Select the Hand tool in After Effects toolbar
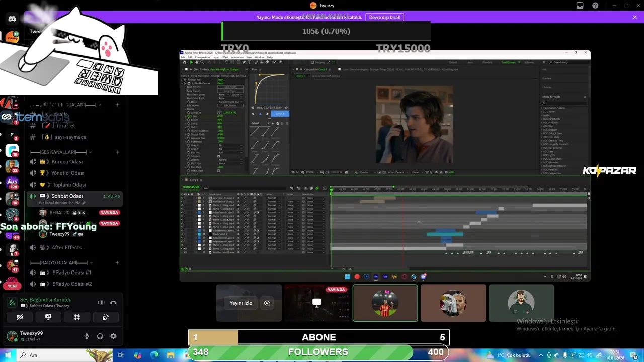This screenshot has width=644, height=362. 197,62
